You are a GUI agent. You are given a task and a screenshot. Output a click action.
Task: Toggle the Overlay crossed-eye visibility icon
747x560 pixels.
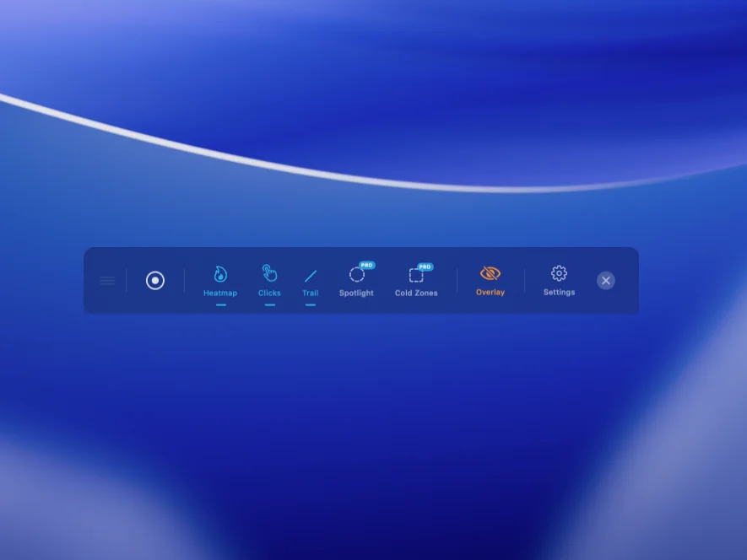[x=490, y=273]
